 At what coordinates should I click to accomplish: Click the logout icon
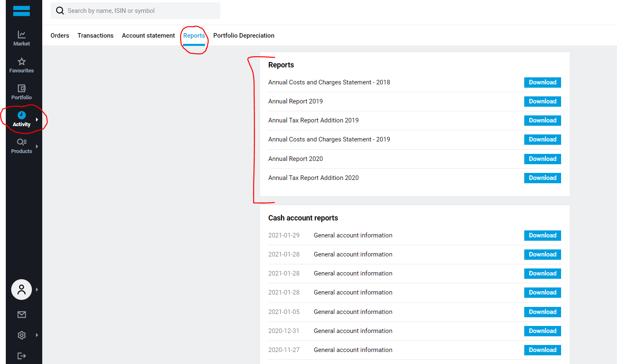click(x=22, y=356)
